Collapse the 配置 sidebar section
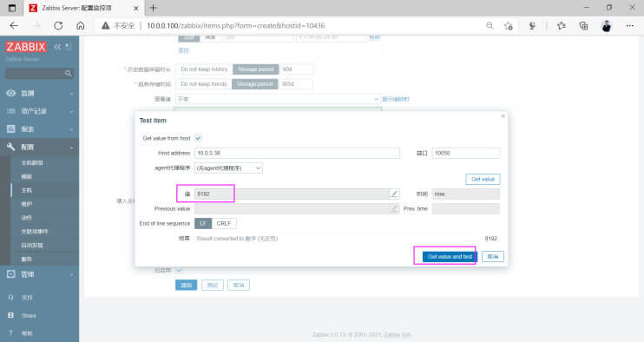 pos(71,147)
